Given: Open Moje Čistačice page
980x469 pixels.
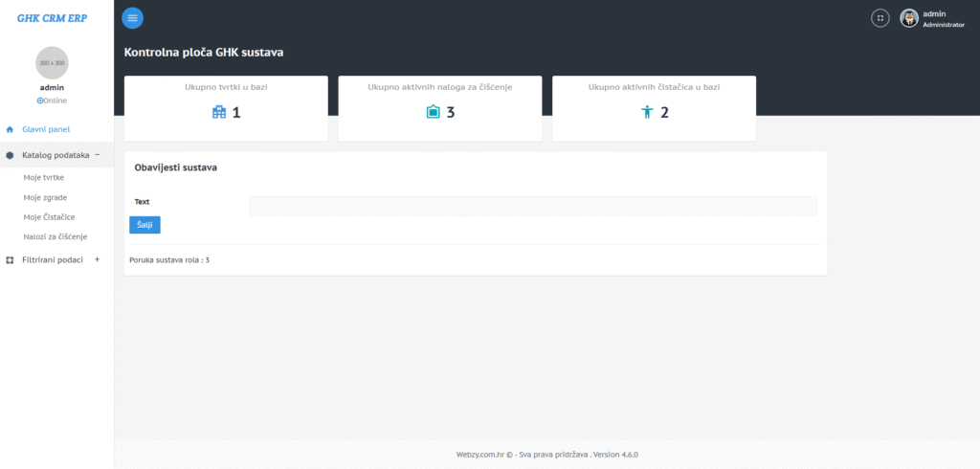Looking at the screenshot, I should pos(49,217).
